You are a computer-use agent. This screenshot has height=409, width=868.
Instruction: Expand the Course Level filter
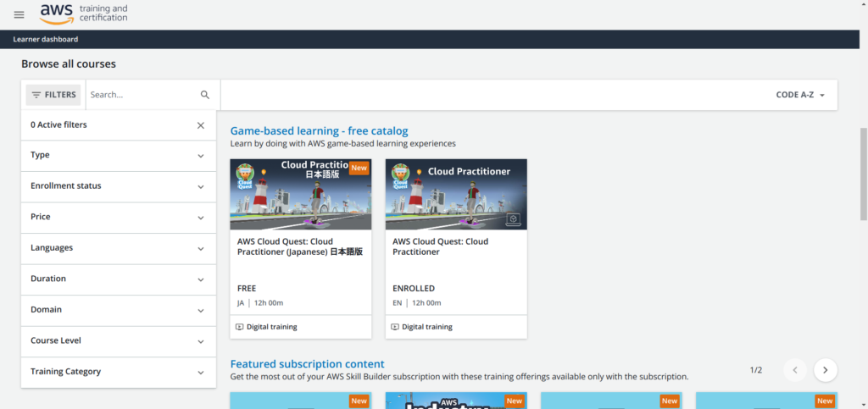(119, 341)
